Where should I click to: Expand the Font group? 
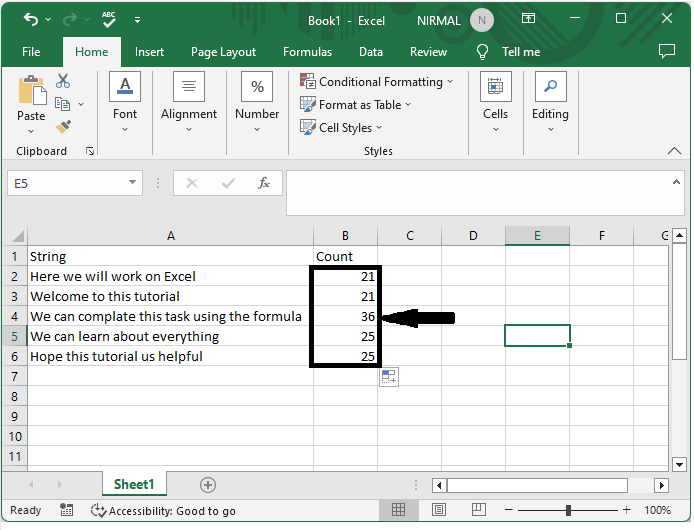coord(125,102)
